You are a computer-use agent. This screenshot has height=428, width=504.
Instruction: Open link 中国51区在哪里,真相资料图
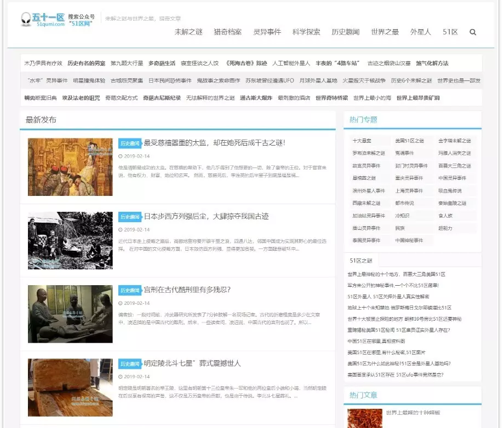coord(376,341)
